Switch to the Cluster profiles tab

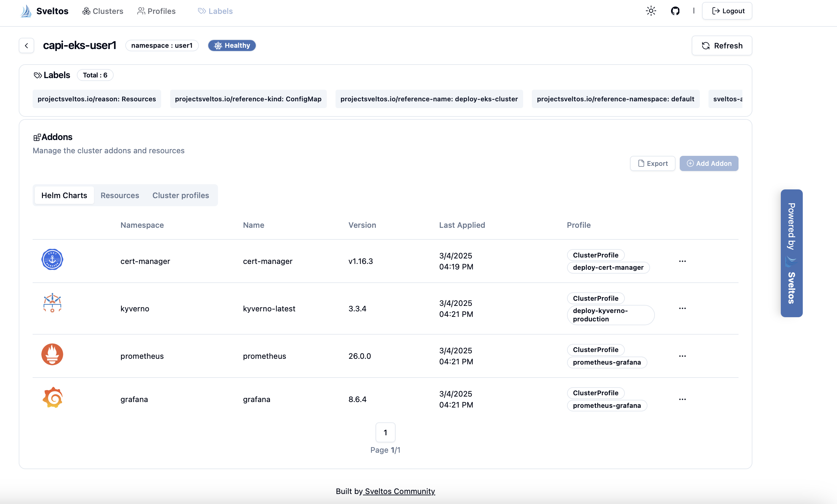[181, 195]
